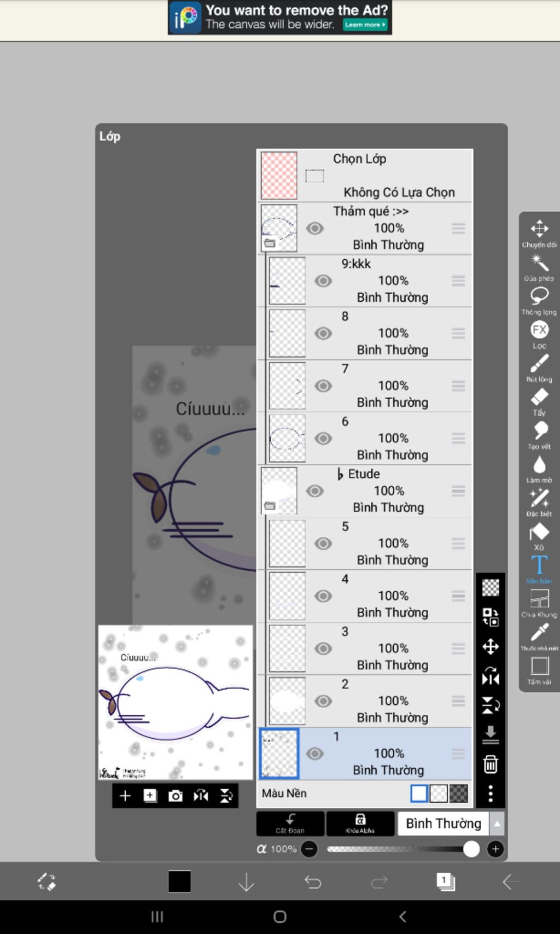Open the black current color swatch
560x934 pixels.
point(179,881)
